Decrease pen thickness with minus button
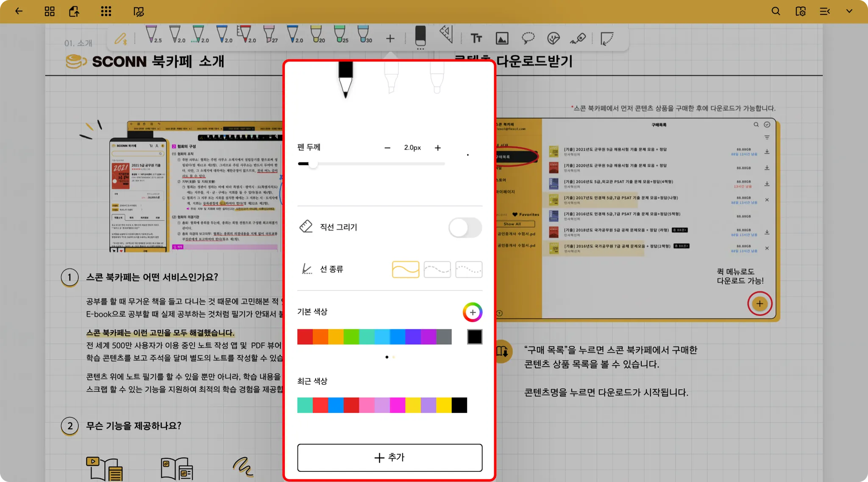868x482 pixels. [387, 148]
